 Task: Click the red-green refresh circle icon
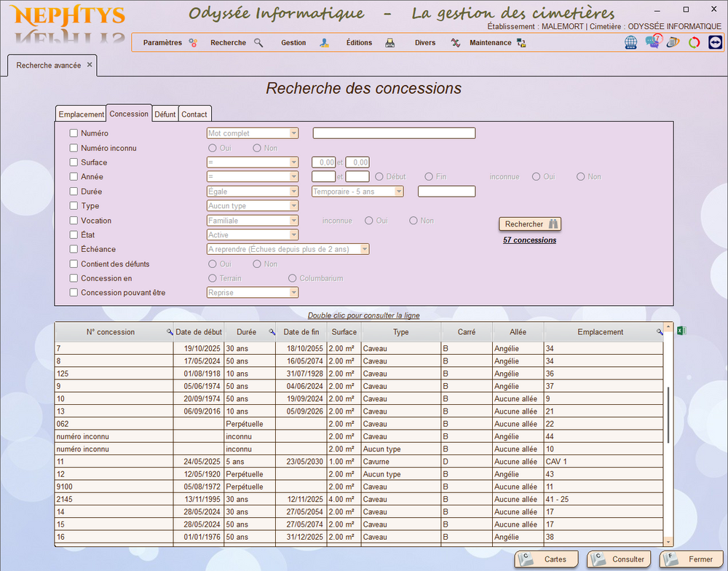coord(694,42)
